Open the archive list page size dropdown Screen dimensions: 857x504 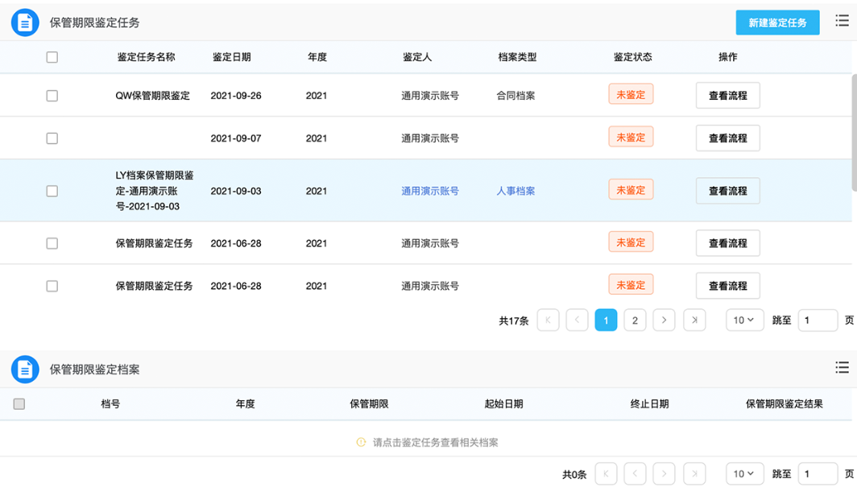pos(743,474)
